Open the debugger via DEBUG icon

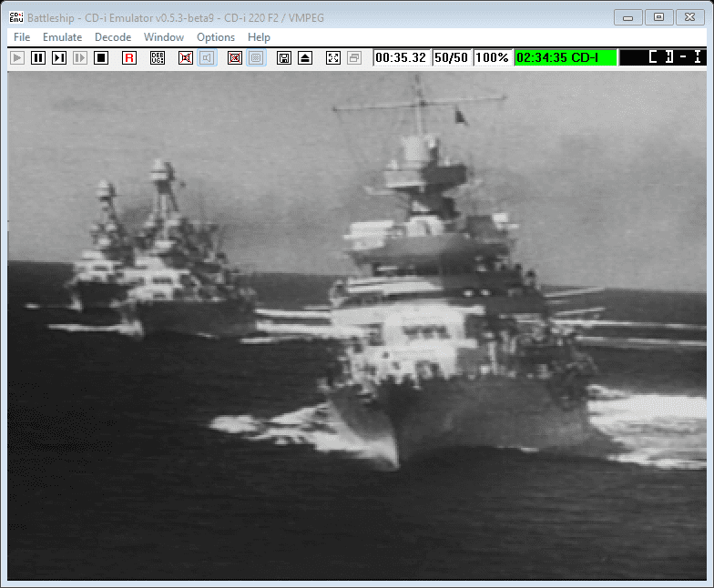point(158,57)
